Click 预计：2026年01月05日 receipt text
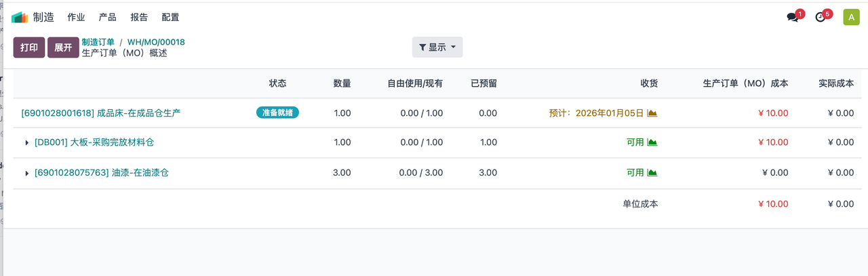 596,113
